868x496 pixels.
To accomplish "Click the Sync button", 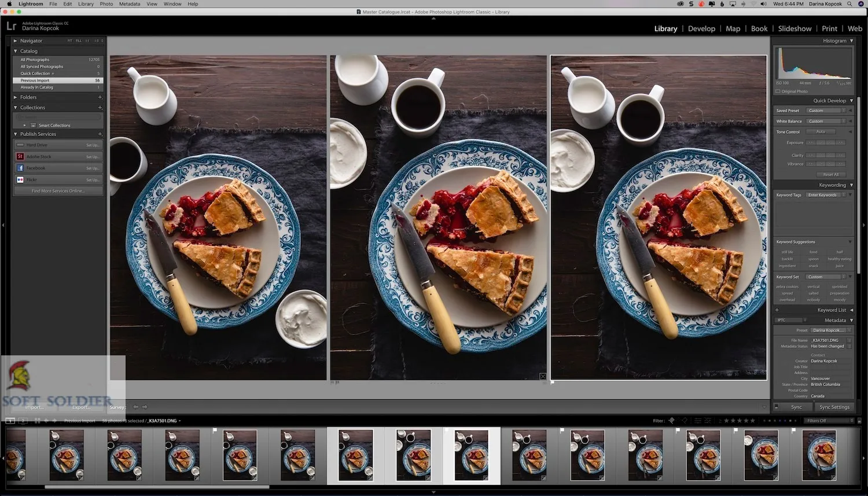I will pos(797,407).
